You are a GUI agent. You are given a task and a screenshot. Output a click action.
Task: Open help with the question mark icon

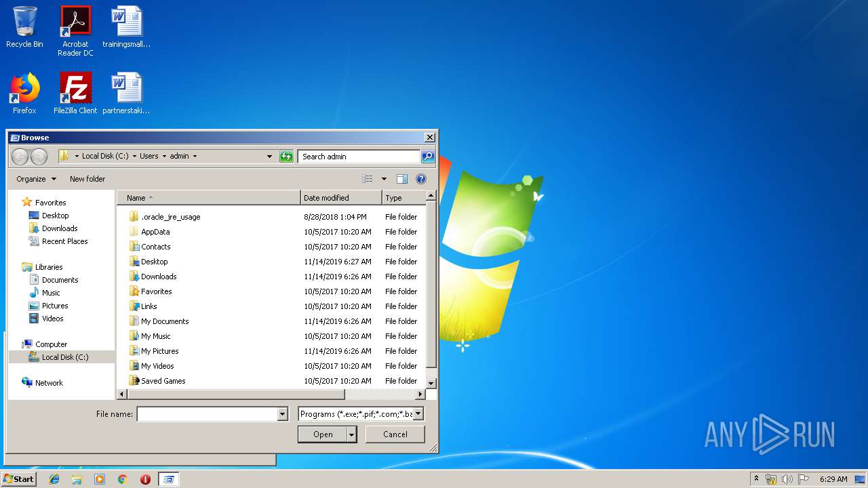(x=421, y=179)
